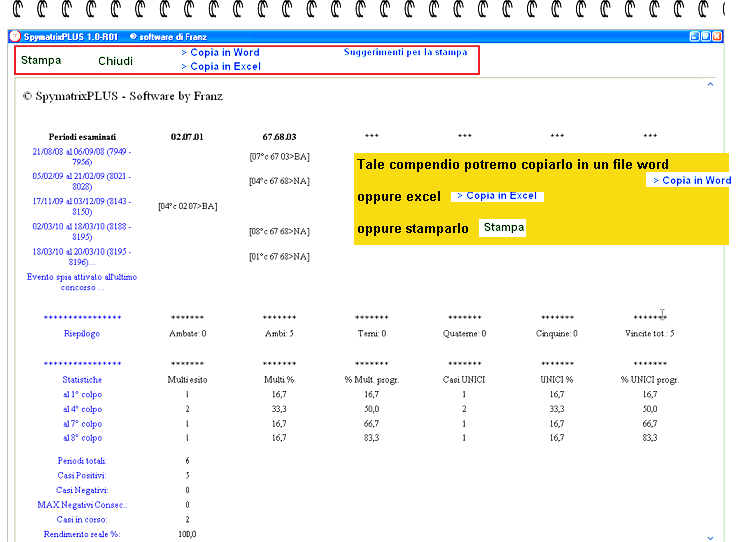Click Ambi: 5 summary value
The width and height of the screenshot is (736, 542).
tap(279, 334)
